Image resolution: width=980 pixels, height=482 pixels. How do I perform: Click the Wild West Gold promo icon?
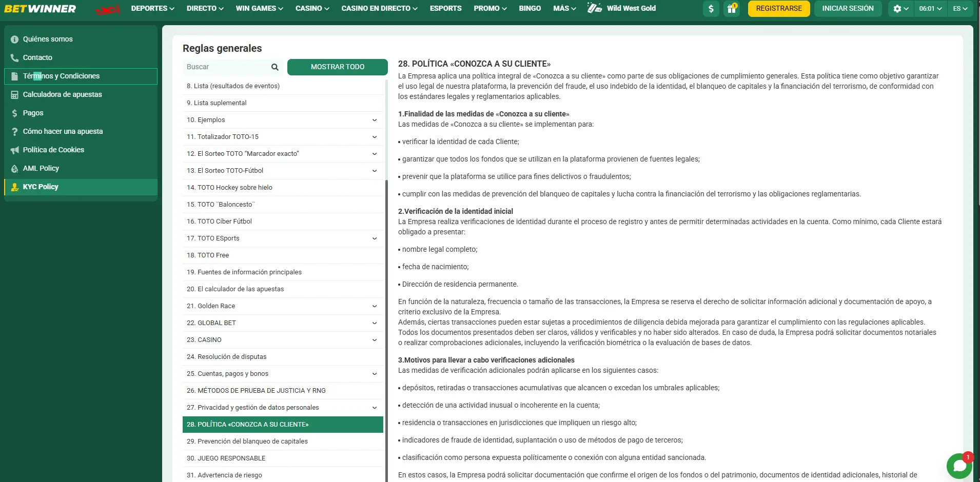[x=595, y=8]
